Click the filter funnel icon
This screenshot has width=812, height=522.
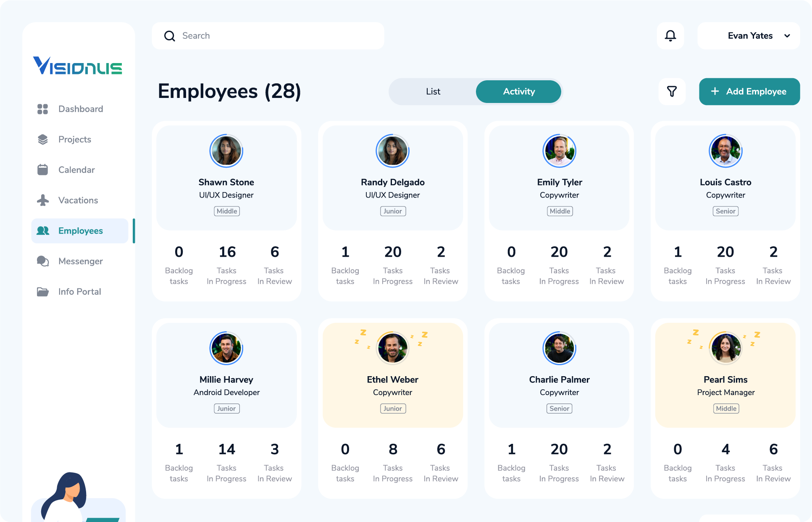click(672, 91)
